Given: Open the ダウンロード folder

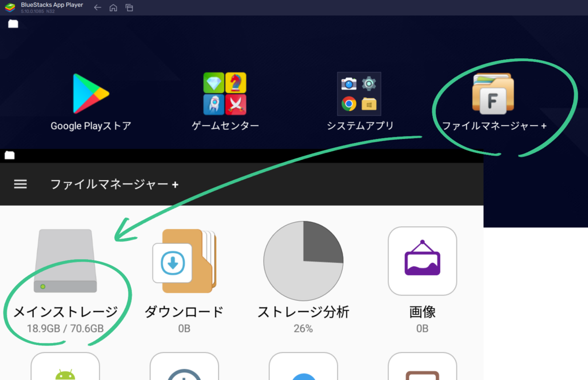Looking at the screenshot, I should (x=184, y=261).
